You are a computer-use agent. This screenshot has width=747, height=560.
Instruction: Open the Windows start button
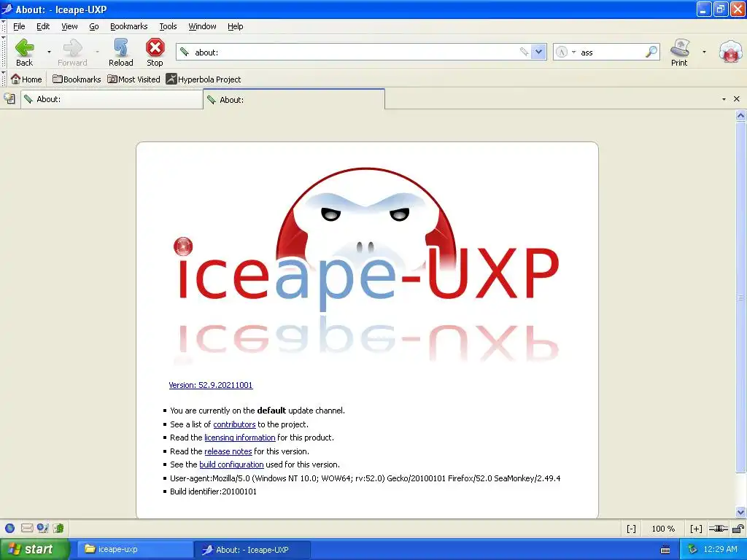(34, 550)
